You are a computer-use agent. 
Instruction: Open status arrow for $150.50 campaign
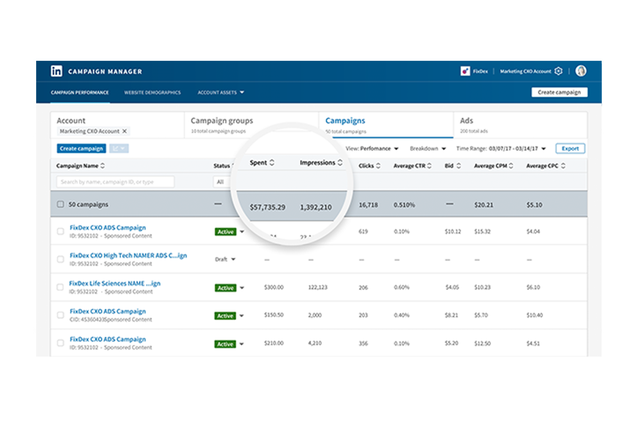pyautogui.click(x=242, y=315)
